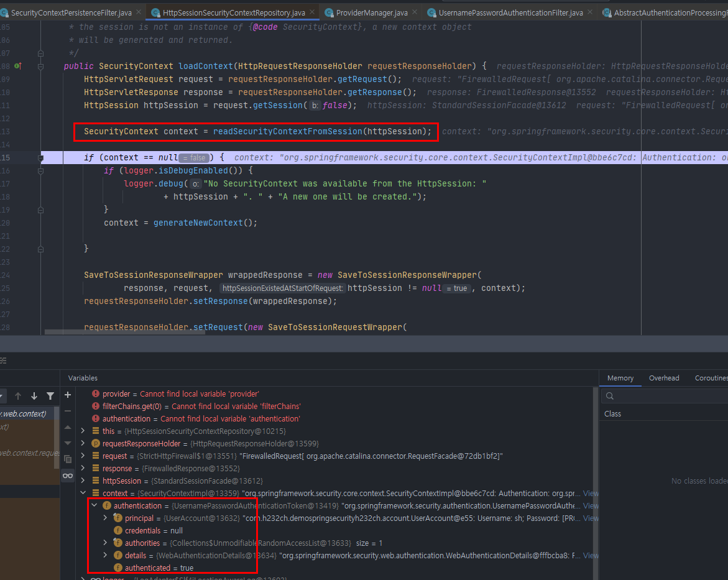The width and height of the screenshot is (728, 580).
Task: Select HttpSessionSecurityContextRepository.java editor tab
Action: click(x=234, y=12)
